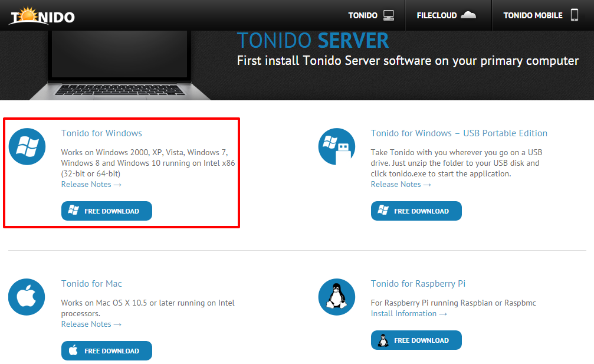
Task: Click 'For Raspberry Pi running Raspbian or Raspbmc' text
Action: coord(453,303)
